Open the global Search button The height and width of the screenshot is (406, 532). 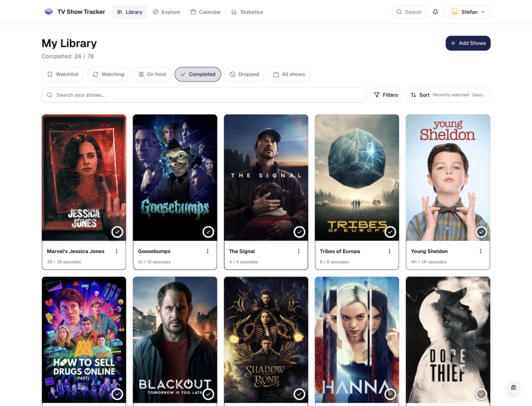409,12
